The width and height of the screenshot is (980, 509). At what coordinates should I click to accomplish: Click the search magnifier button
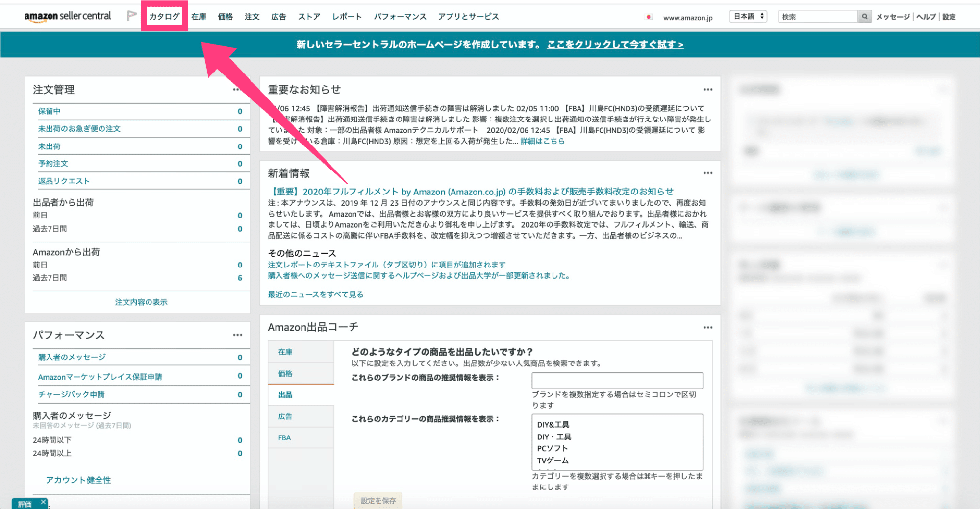coord(865,17)
